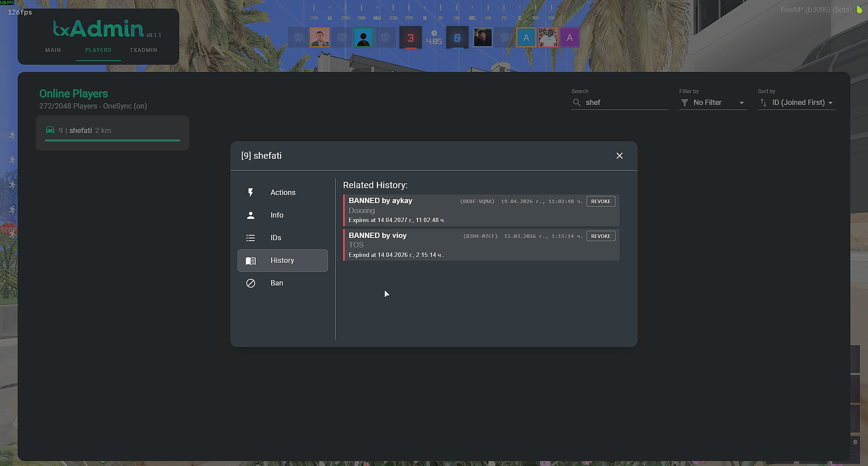Image resolution: width=868 pixels, height=466 pixels.
Task: Select the History tab in player dialog
Action: 282,261
